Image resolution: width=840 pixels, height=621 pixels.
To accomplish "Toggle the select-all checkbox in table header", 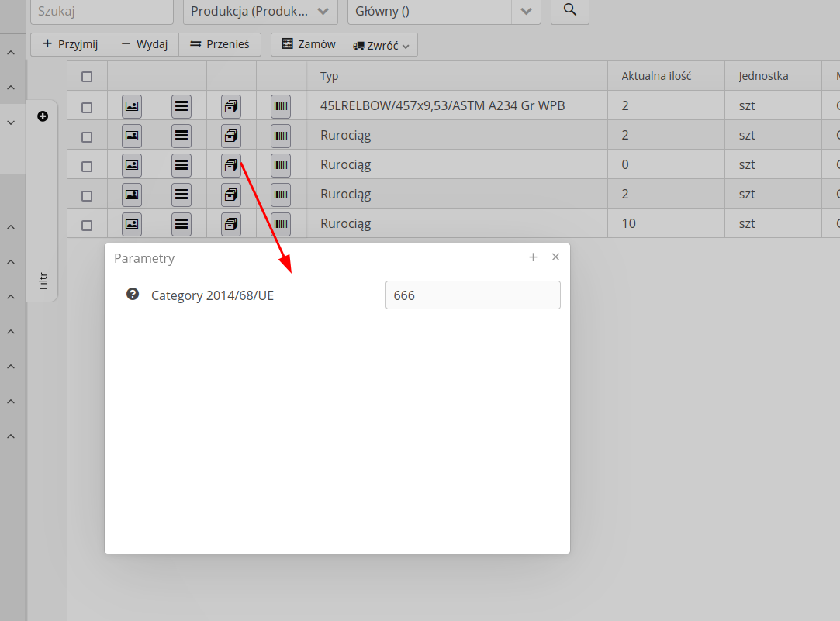I will tap(87, 76).
